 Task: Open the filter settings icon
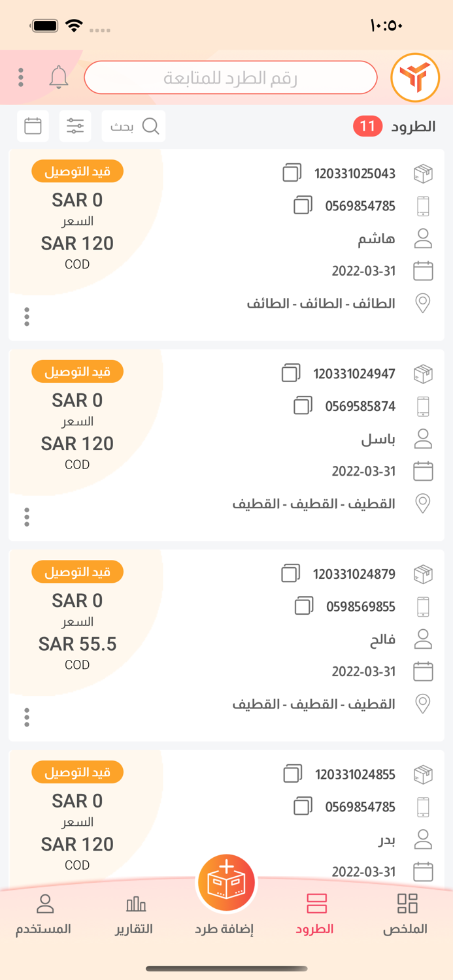[75, 125]
